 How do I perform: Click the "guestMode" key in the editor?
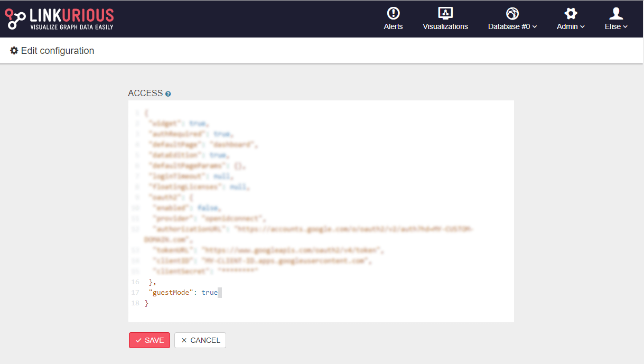[171, 292]
